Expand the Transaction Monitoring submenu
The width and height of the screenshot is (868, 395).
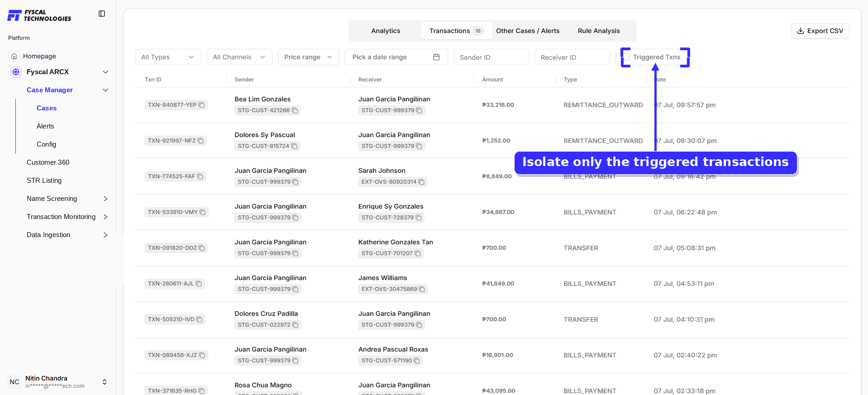coord(105,217)
